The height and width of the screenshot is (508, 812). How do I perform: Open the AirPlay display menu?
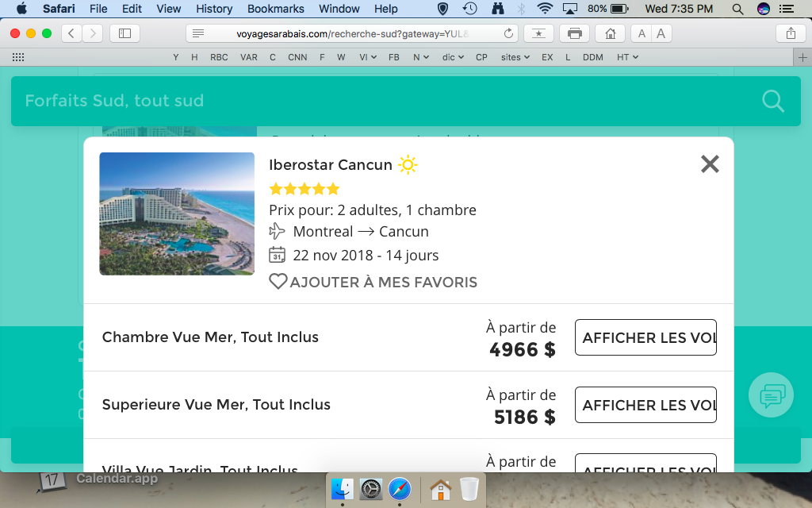(x=570, y=8)
